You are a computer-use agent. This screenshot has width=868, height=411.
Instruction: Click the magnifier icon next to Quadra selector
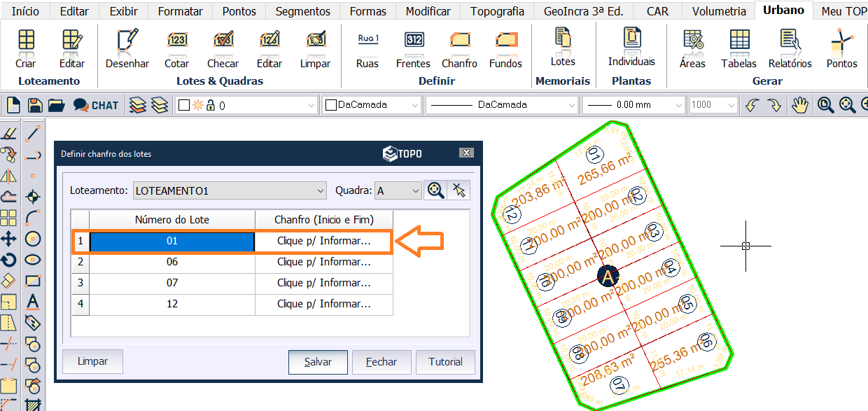(x=435, y=190)
